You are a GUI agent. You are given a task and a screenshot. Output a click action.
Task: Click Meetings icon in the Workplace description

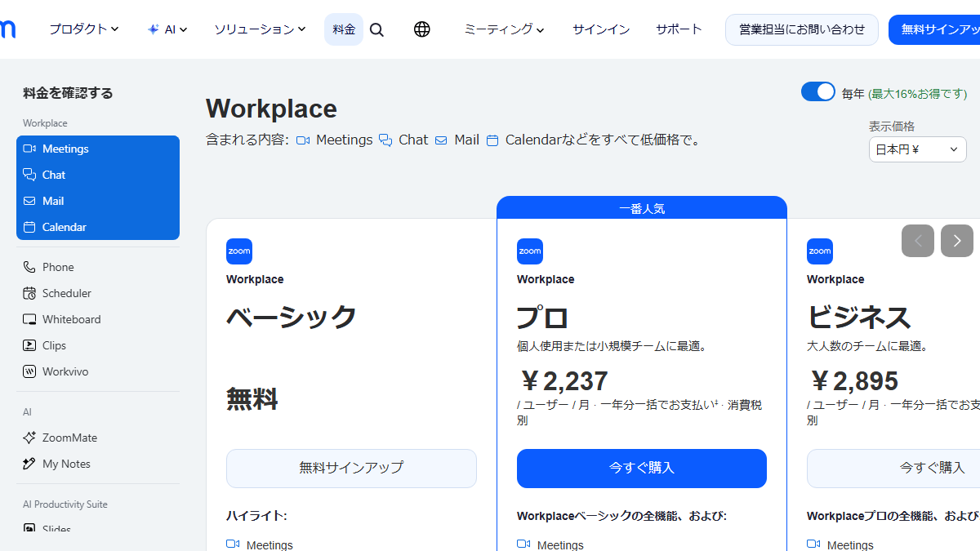303,140
